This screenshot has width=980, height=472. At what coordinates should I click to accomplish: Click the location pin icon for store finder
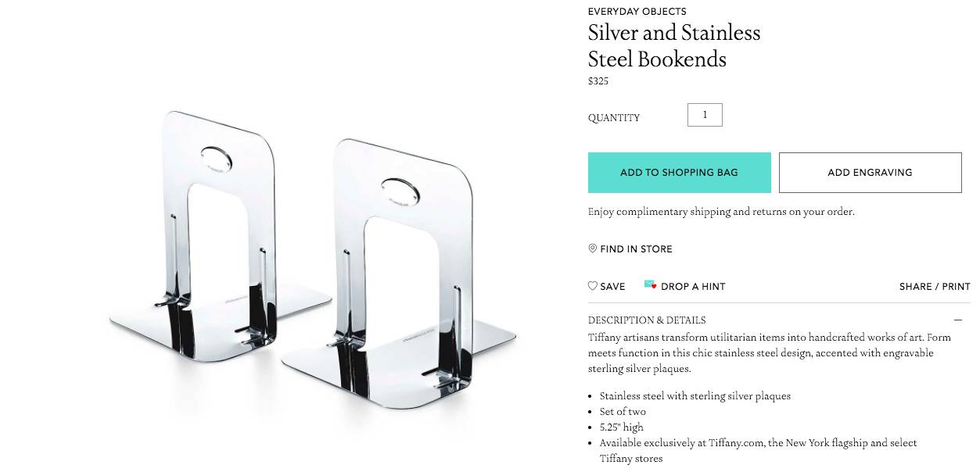tap(593, 249)
